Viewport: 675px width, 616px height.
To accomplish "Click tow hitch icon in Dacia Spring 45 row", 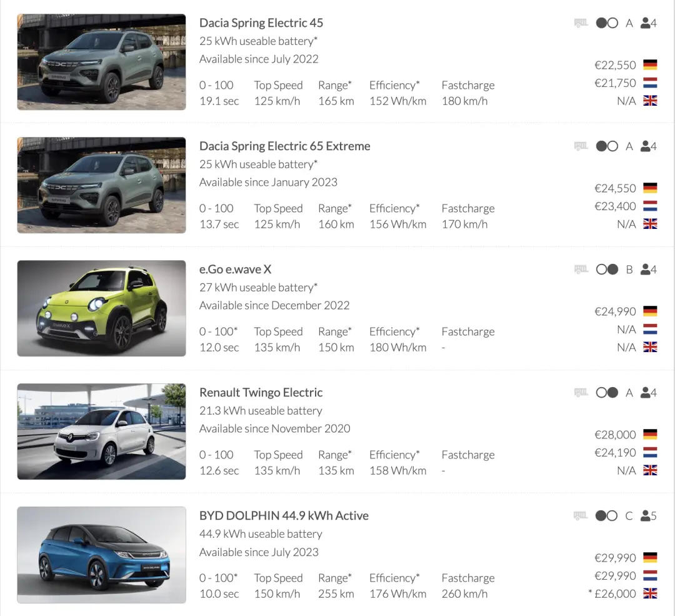I will click(x=581, y=23).
